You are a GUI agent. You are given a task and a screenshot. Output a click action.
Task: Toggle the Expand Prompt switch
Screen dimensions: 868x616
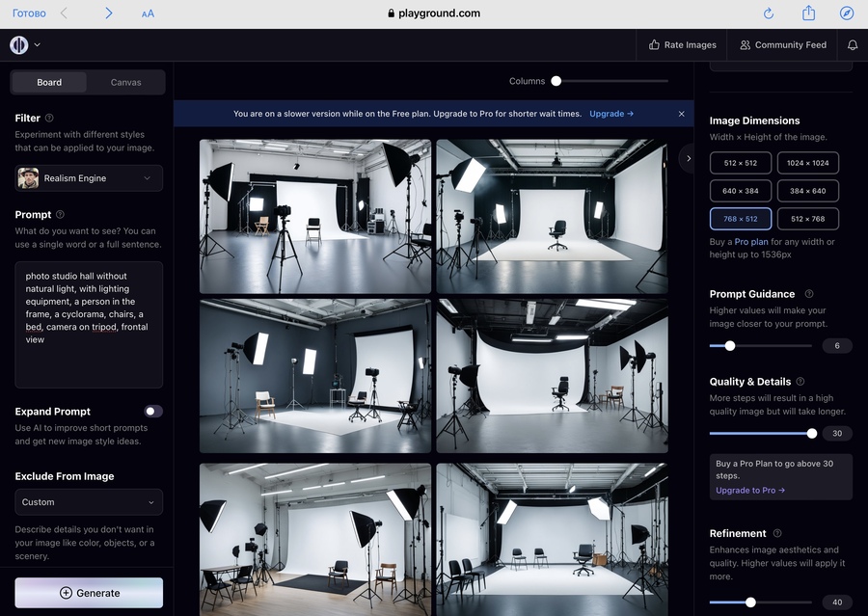(x=153, y=412)
